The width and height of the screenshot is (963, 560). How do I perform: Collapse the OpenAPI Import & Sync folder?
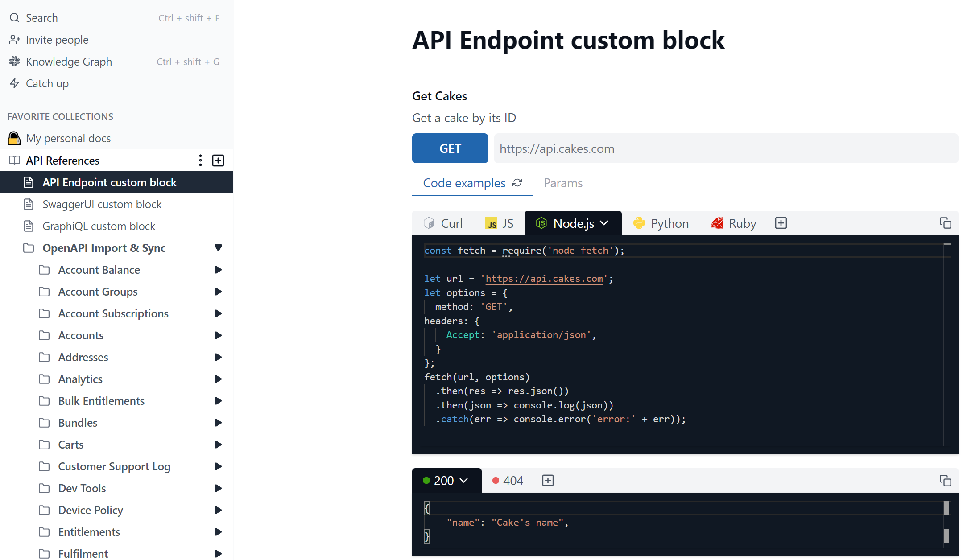click(x=218, y=248)
